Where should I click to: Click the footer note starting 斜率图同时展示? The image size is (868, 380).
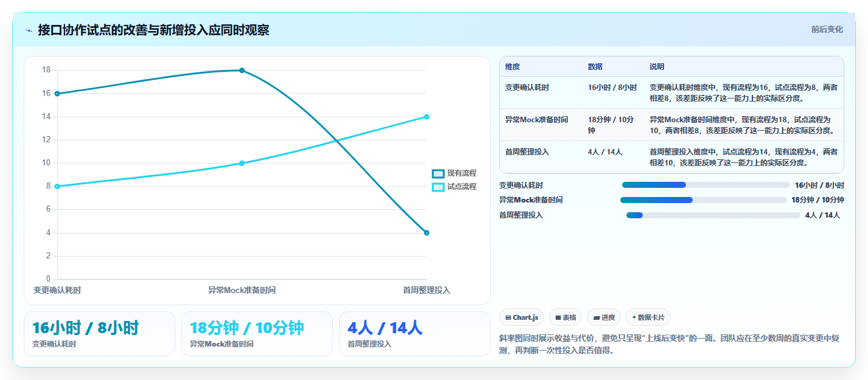click(669, 344)
